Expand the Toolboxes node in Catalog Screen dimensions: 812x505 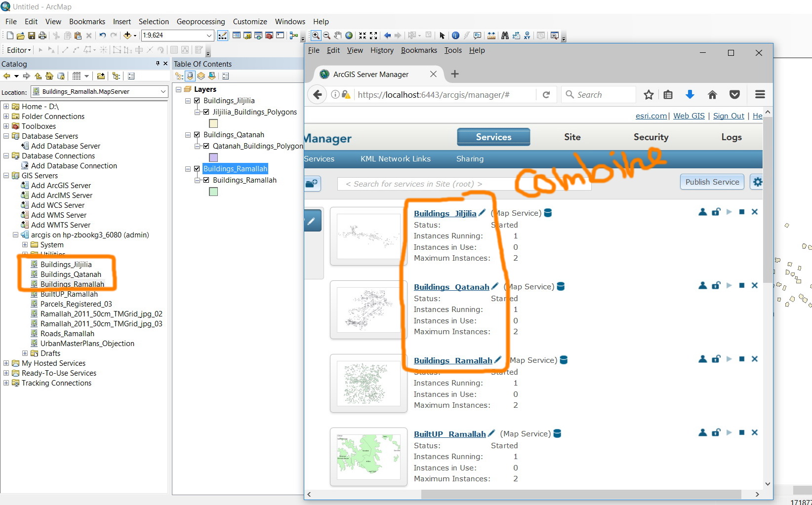6,126
